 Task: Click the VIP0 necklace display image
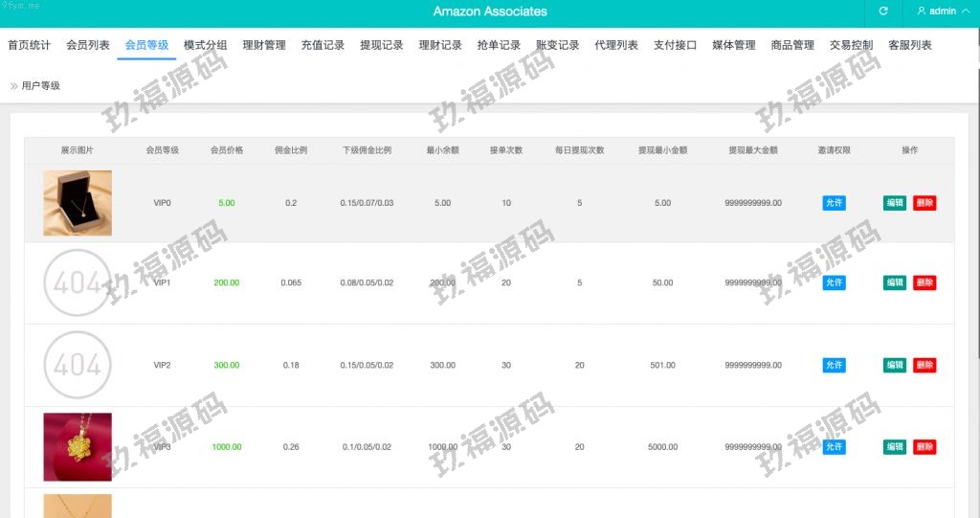pyautogui.click(x=78, y=203)
